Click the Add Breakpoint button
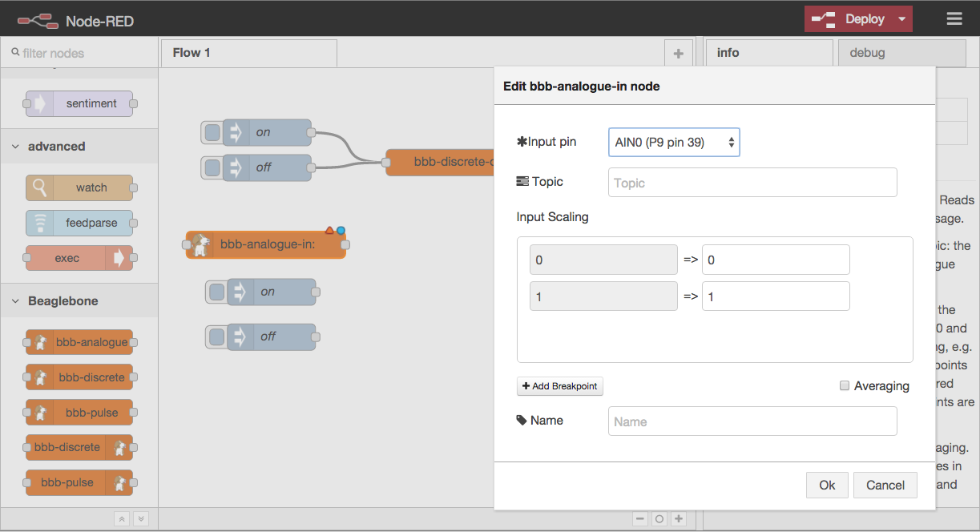The width and height of the screenshot is (980, 532). 560,386
